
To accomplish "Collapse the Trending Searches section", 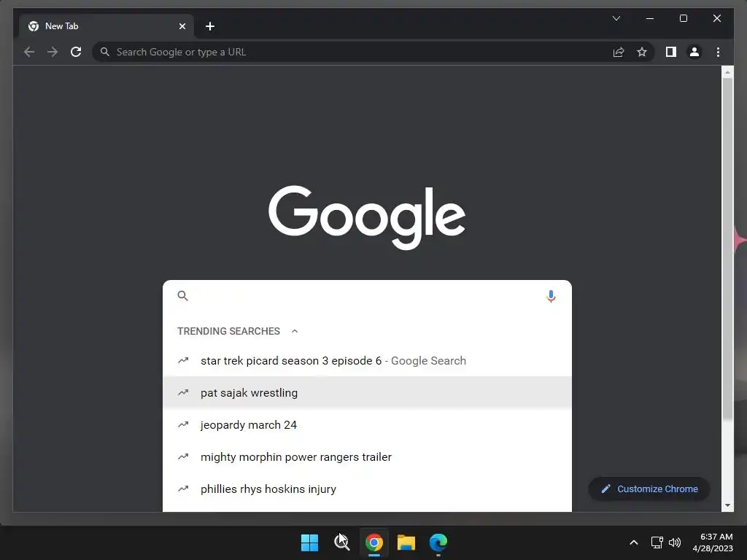I will point(295,331).
